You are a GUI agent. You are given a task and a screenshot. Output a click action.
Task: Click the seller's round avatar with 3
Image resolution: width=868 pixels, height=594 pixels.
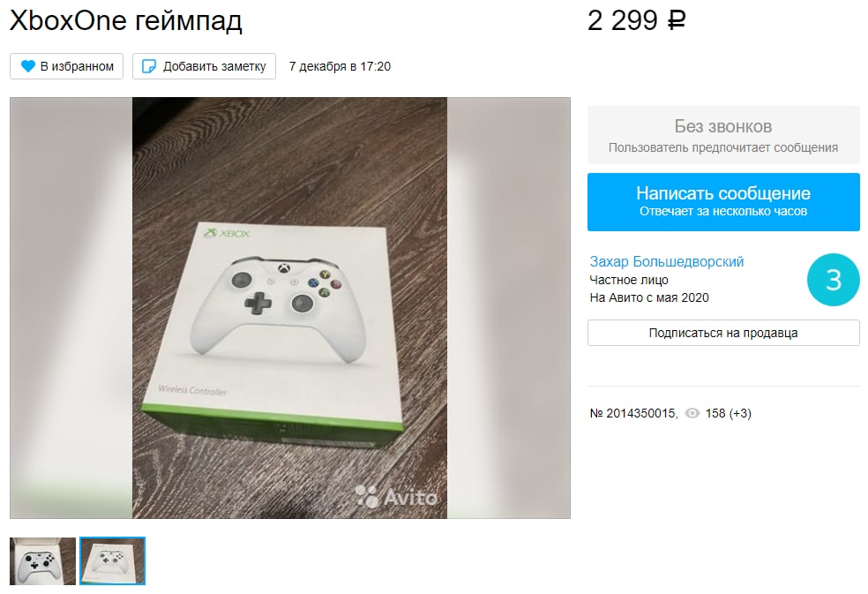pos(833,280)
